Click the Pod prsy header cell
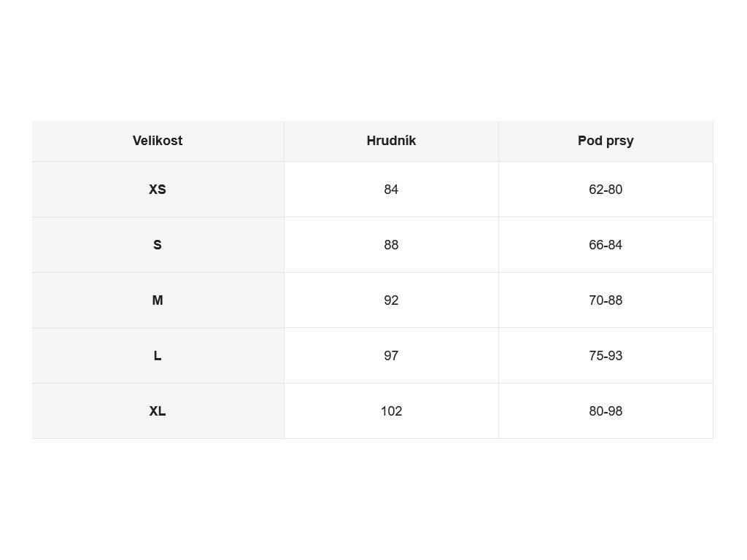 605,141
